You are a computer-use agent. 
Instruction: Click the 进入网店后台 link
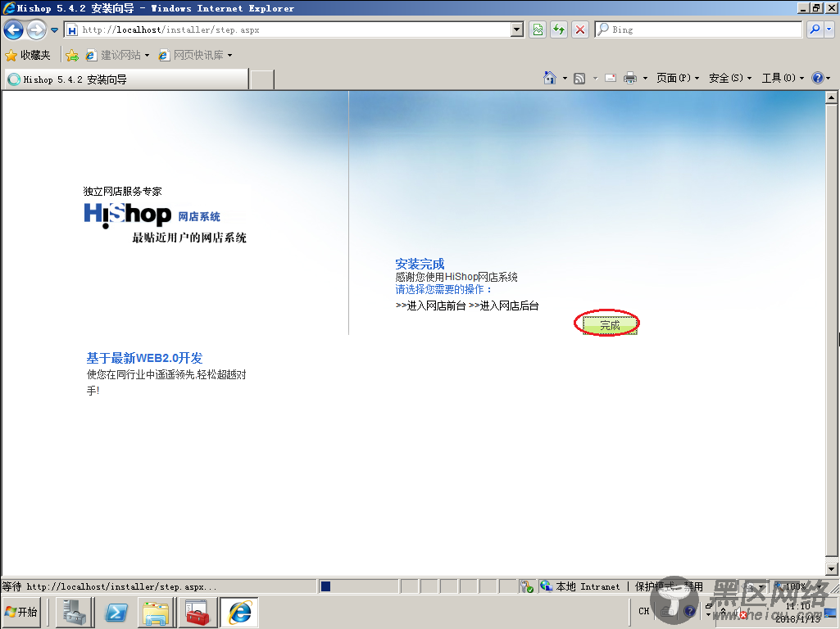click(503, 305)
